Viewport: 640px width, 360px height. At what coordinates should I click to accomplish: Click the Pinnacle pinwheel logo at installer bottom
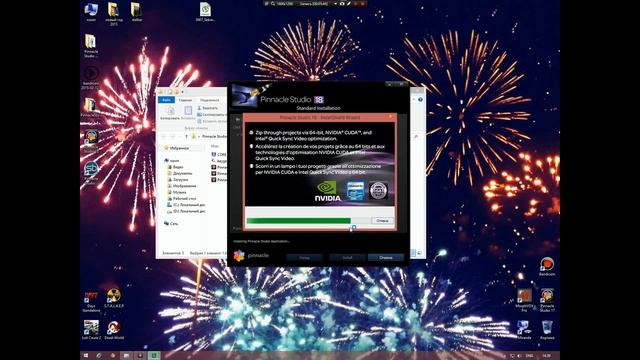pos(239,256)
